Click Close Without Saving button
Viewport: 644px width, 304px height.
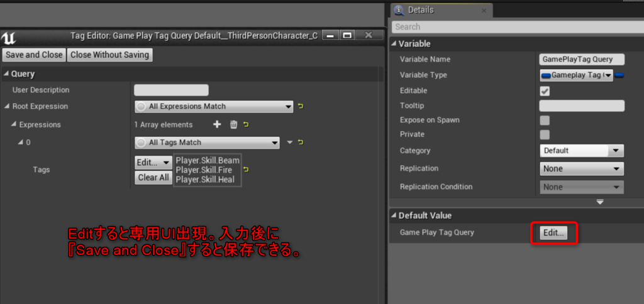(109, 55)
